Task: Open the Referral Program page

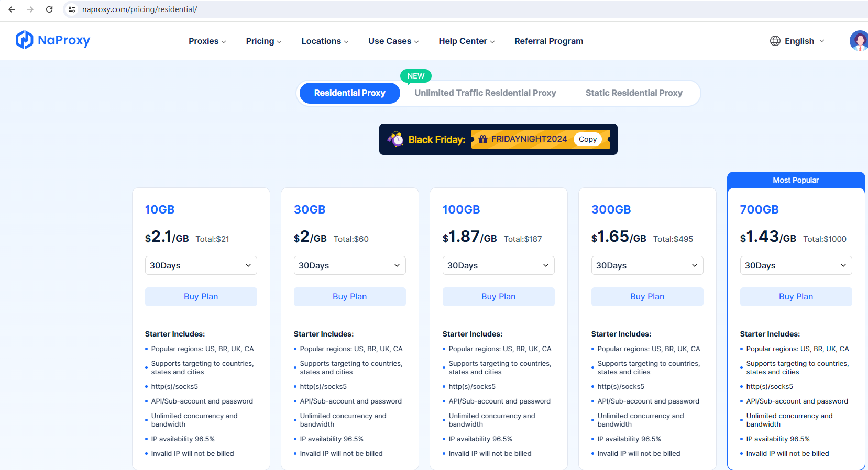Action: coord(548,41)
